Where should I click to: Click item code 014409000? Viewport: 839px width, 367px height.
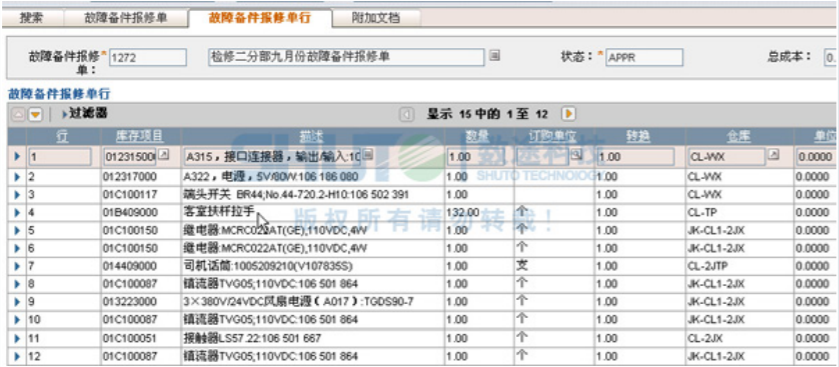pos(130,266)
